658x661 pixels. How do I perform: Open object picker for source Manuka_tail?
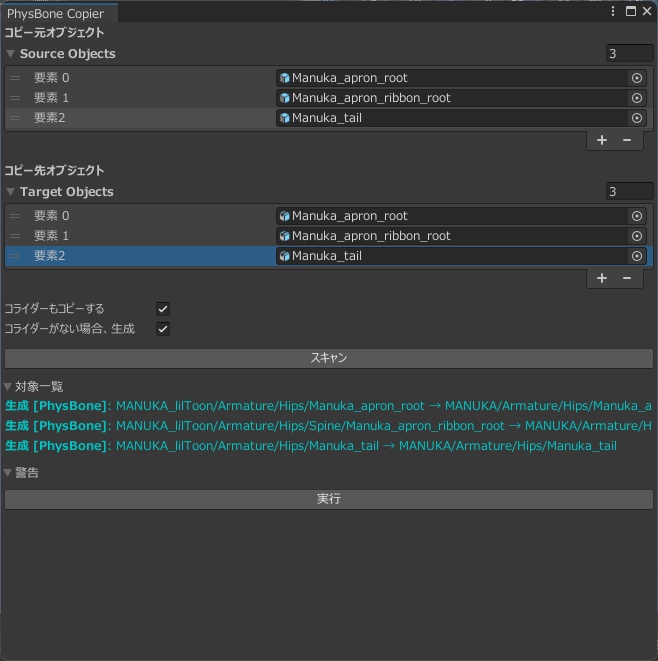637,118
